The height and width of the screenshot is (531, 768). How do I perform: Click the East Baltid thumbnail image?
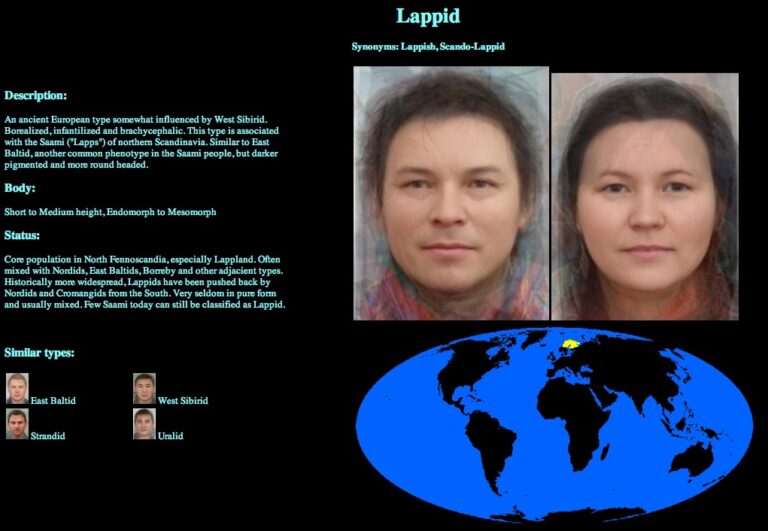(x=17, y=388)
